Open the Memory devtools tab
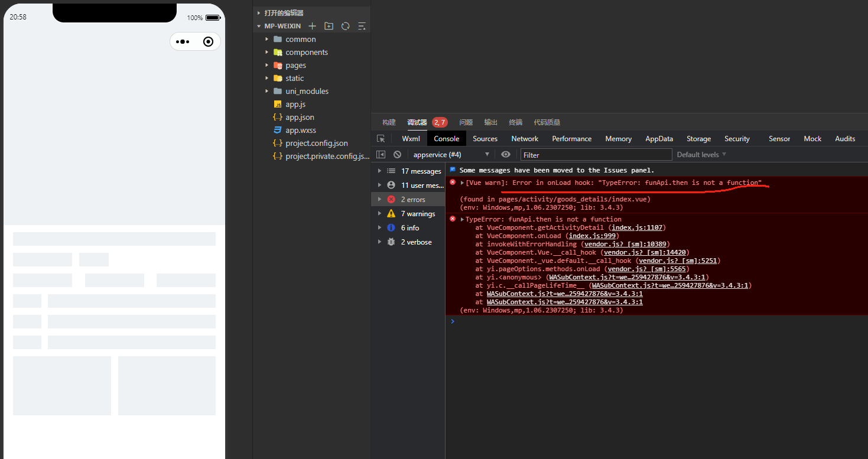The height and width of the screenshot is (459, 868). 619,139
